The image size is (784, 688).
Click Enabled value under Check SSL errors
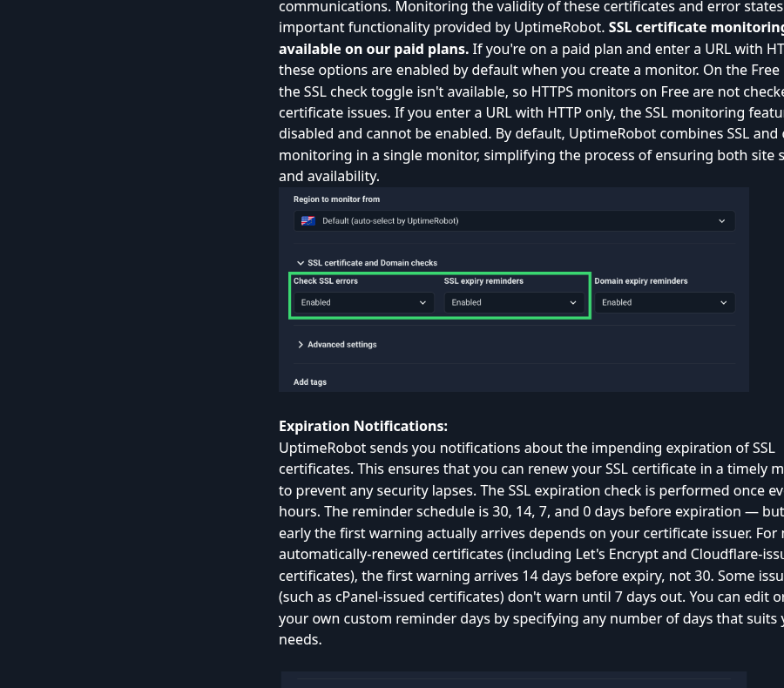(316, 302)
